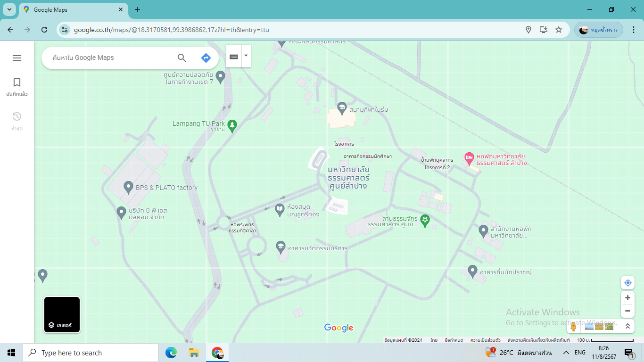Select the Google Maps browser tab

tap(73, 9)
